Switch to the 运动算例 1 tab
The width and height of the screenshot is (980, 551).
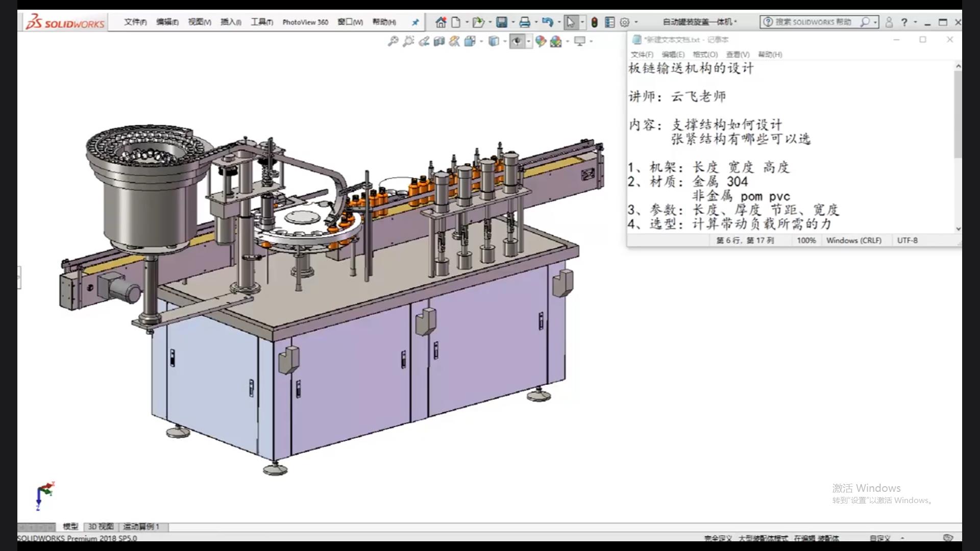tap(141, 527)
